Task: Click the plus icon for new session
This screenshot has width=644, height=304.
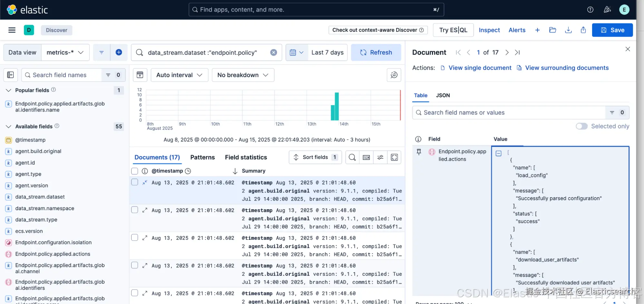Action: 537,30
